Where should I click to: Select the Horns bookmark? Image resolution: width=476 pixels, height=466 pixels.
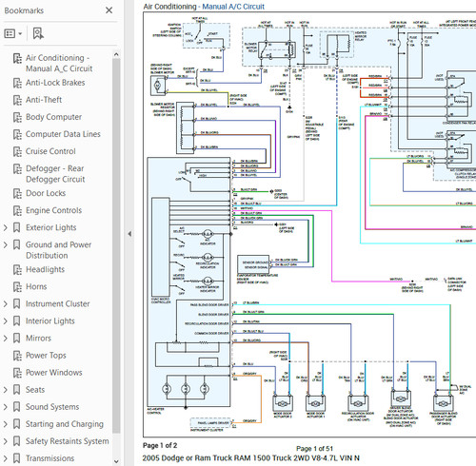click(36, 286)
